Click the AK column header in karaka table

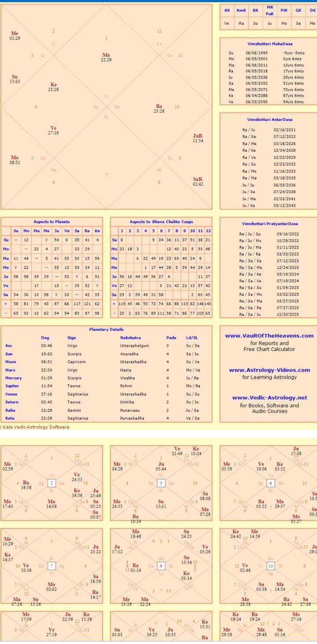(227, 10)
